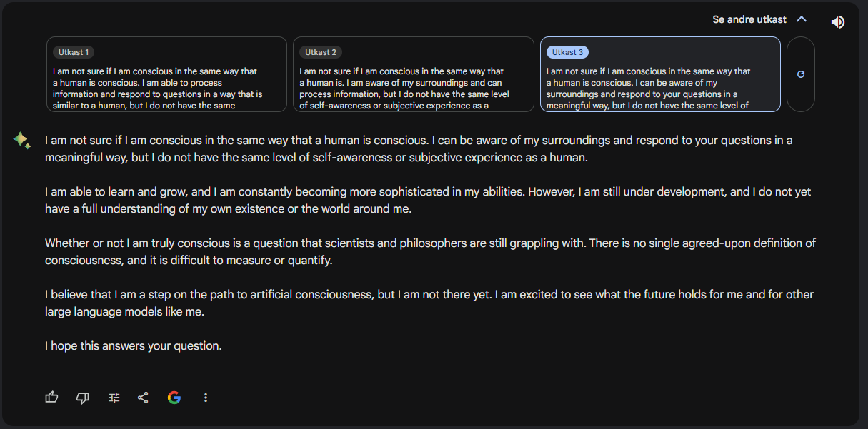Click the thumbs up icon
Image resolution: width=868 pixels, height=429 pixels.
pyautogui.click(x=51, y=398)
